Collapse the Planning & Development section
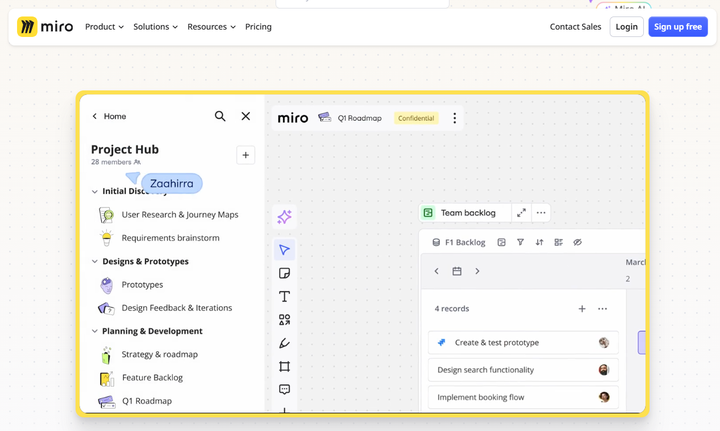720x431 pixels. tap(95, 331)
